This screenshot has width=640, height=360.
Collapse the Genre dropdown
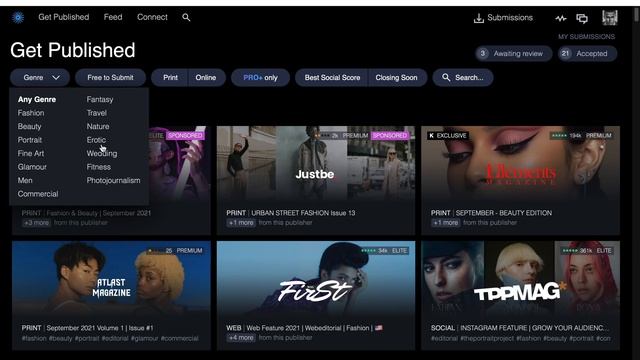[40, 78]
